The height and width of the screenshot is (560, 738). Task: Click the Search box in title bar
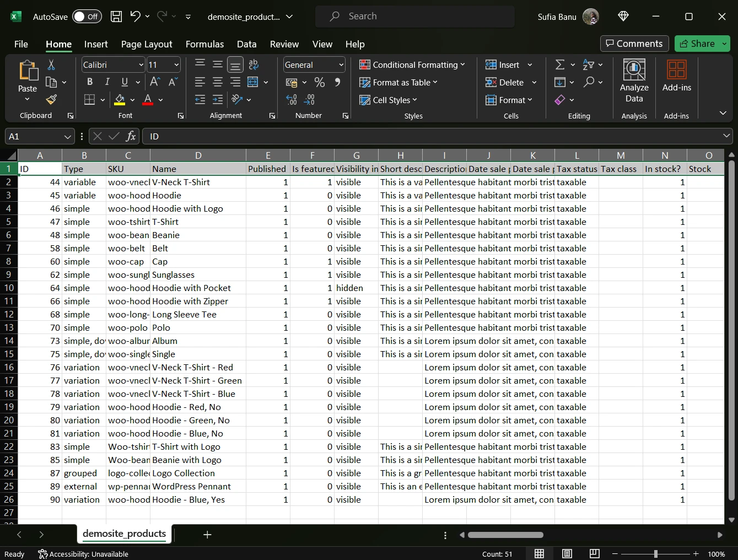pyautogui.click(x=415, y=17)
